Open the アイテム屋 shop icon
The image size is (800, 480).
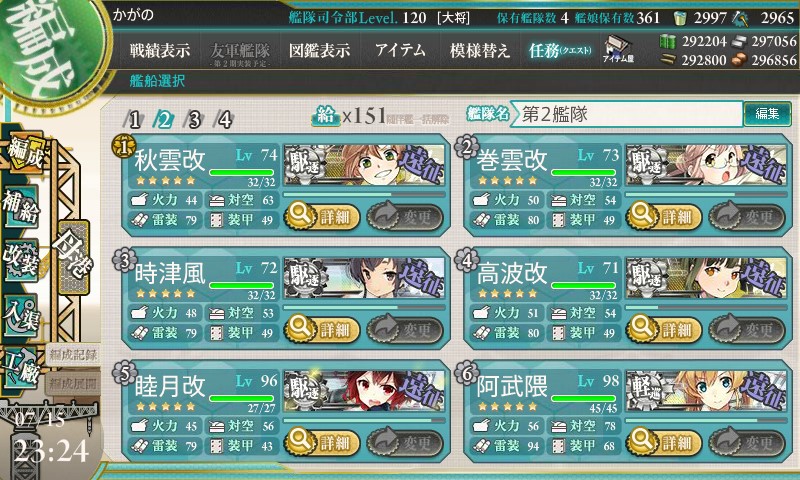click(618, 49)
